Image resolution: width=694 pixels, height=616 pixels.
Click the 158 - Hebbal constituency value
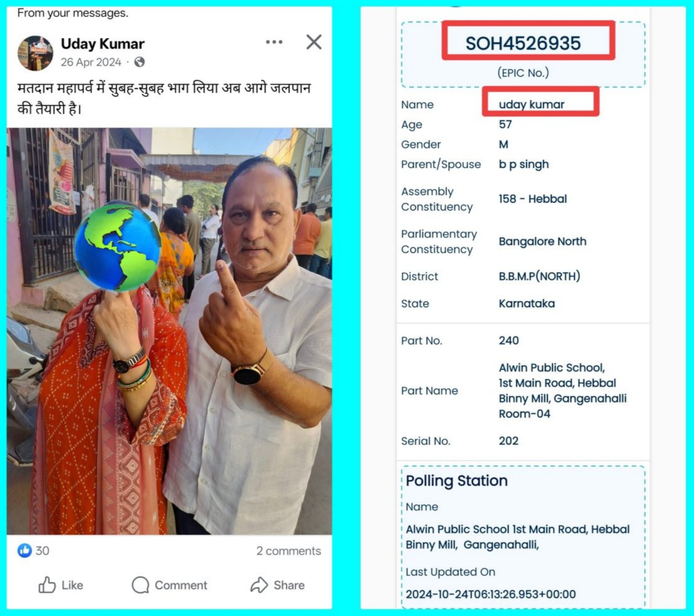coord(533,199)
